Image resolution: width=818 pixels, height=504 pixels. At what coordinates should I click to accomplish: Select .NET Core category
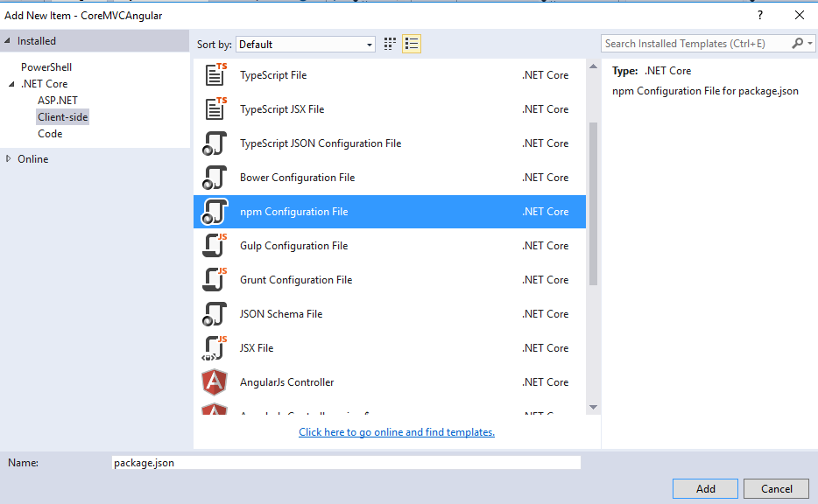click(x=45, y=83)
